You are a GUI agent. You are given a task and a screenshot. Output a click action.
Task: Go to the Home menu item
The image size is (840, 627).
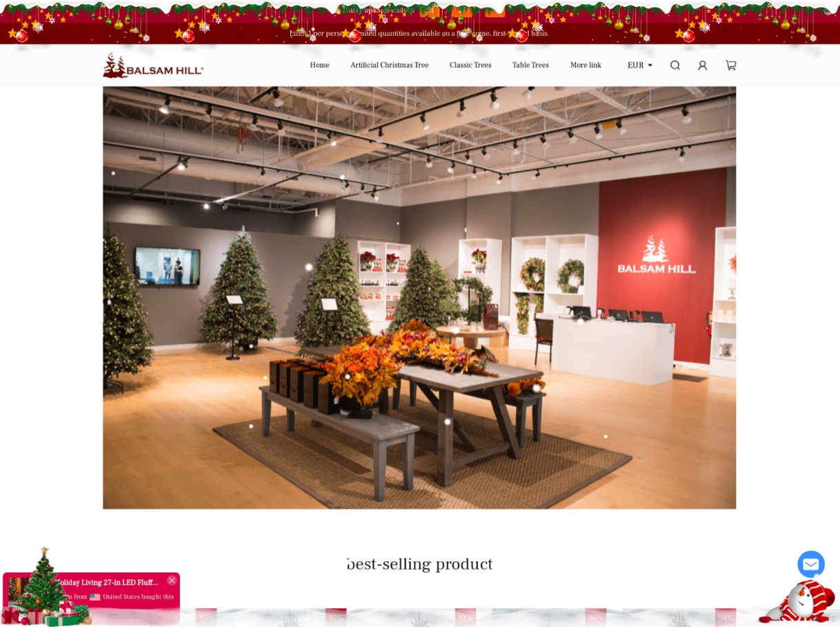pyautogui.click(x=319, y=65)
